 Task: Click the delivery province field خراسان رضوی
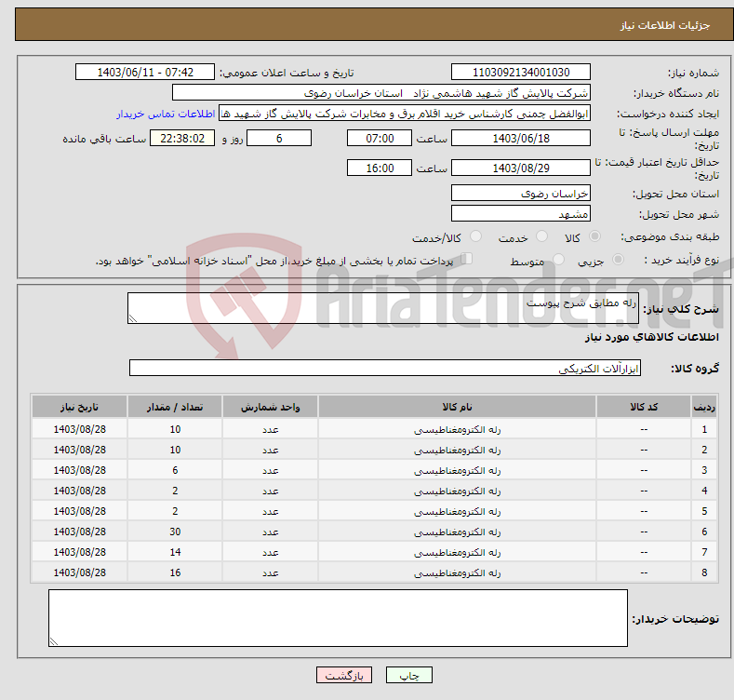pos(521,193)
